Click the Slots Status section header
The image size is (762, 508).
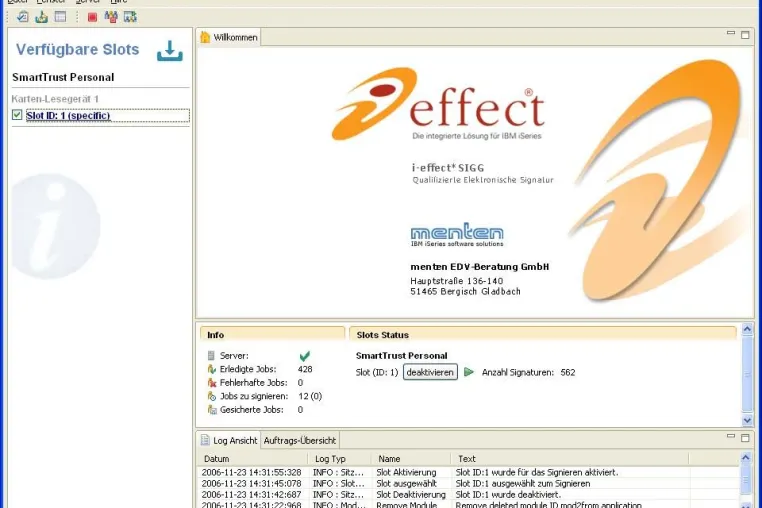(x=542, y=334)
